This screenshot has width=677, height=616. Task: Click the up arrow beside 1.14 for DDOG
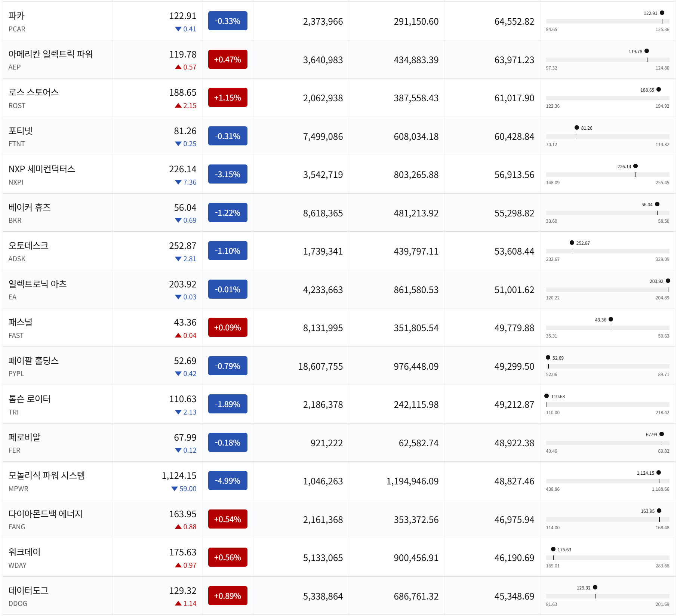point(178,604)
